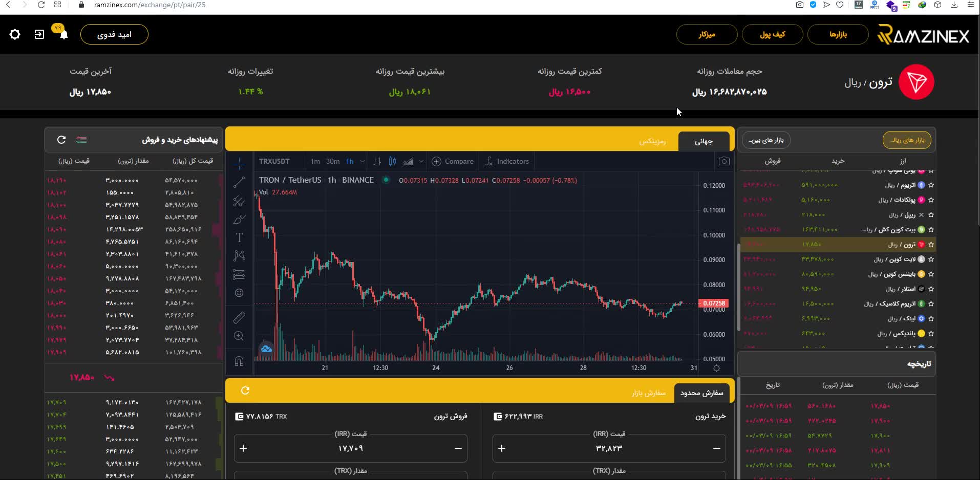Click the buy price input field

click(x=609, y=448)
